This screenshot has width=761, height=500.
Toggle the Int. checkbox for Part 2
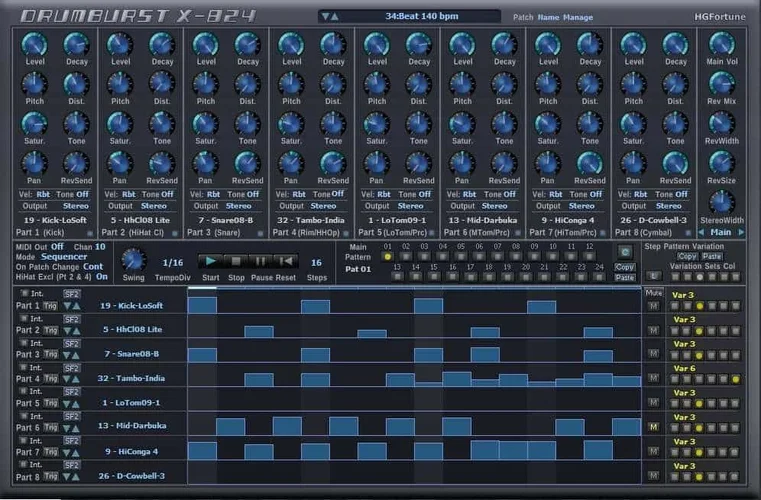point(26,318)
